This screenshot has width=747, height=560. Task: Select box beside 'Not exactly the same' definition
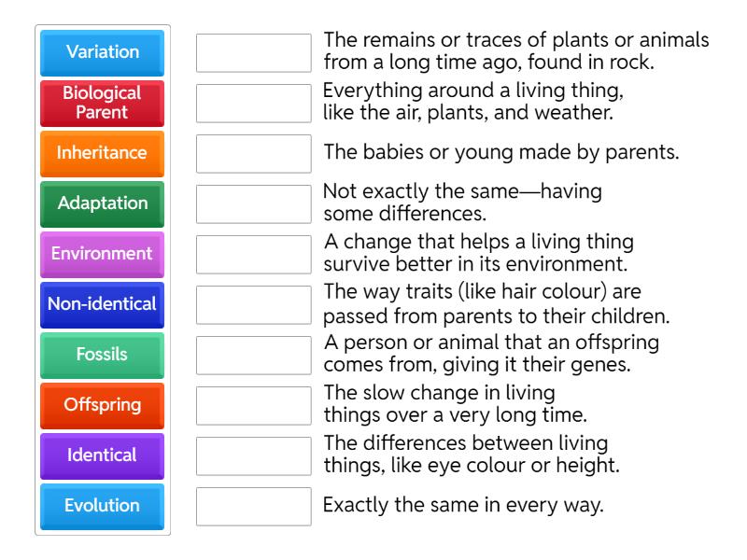pyautogui.click(x=254, y=204)
